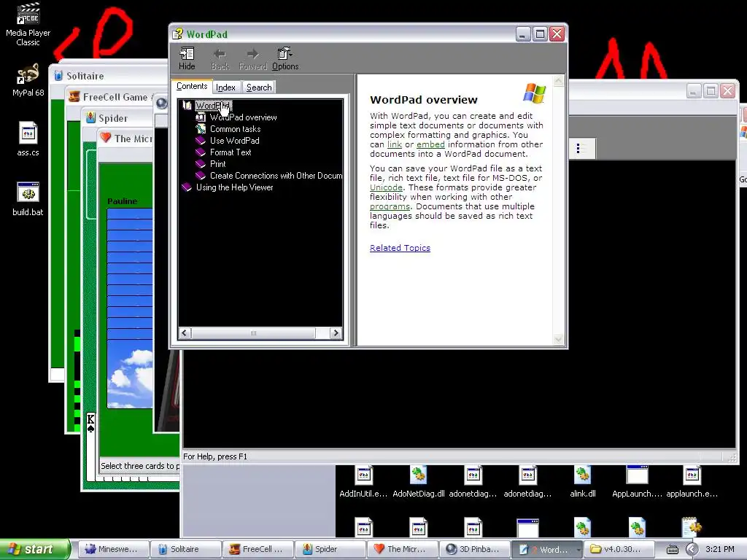Click the on-screen keyboard tray icon
Image resolution: width=747 pixels, height=560 pixels.
point(672,550)
